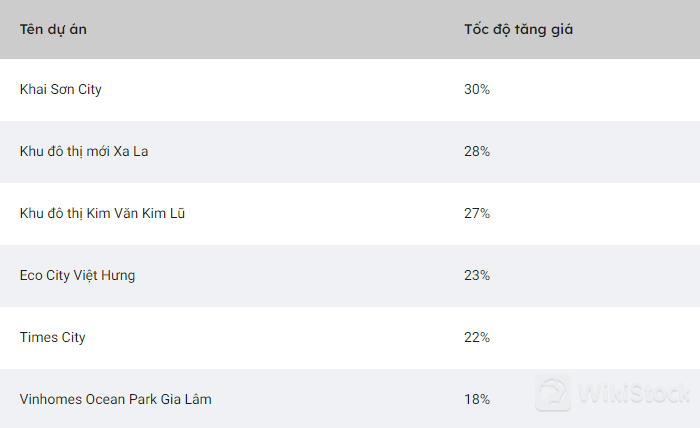Click the WikiStock watermark logo icon
700x428 pixels.
pyautogui.click(x=553, y=393)
